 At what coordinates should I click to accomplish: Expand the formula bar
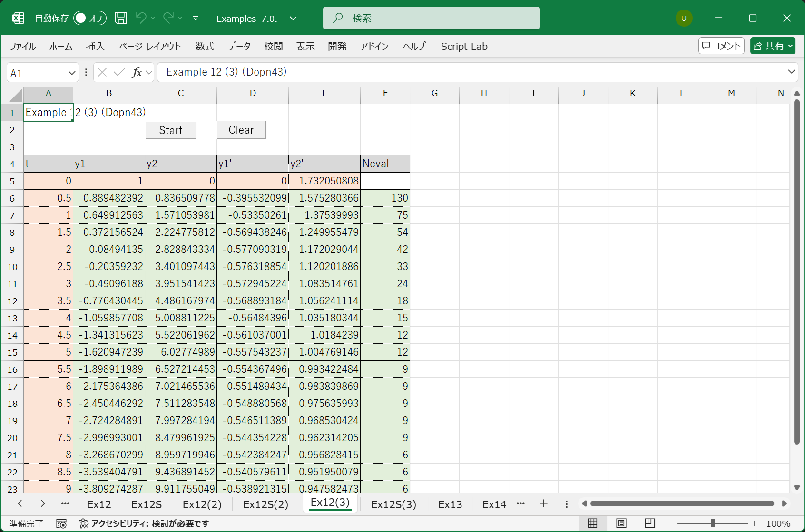(x=791, y=72)
